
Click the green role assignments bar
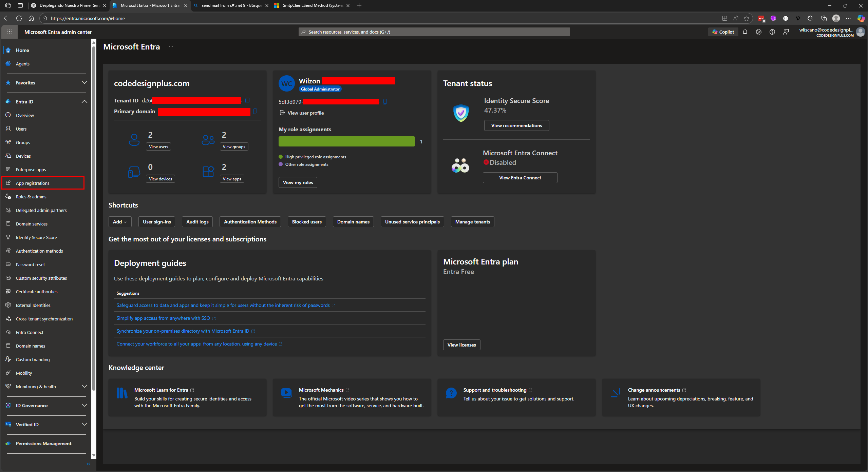point(346,141)
